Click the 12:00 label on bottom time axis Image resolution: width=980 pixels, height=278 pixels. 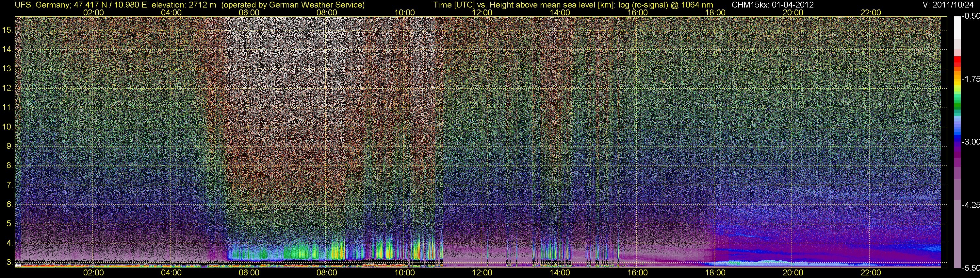pos(482,273)
